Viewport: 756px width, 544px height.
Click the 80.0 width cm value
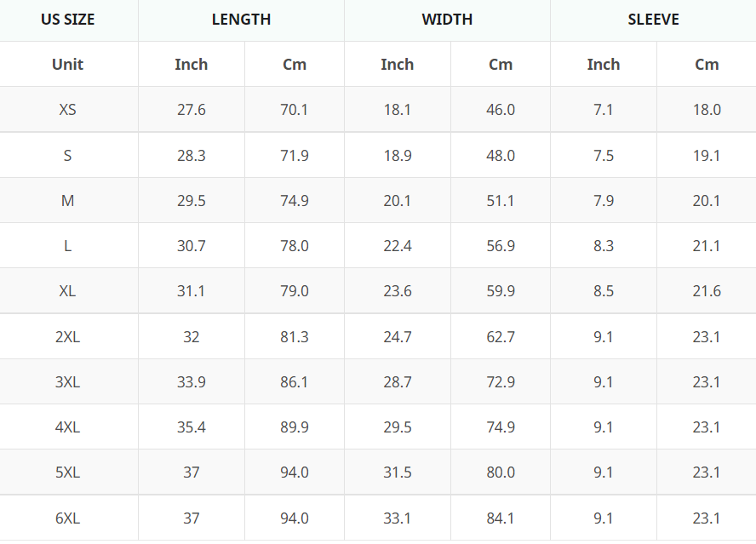(x=501, y=472)
